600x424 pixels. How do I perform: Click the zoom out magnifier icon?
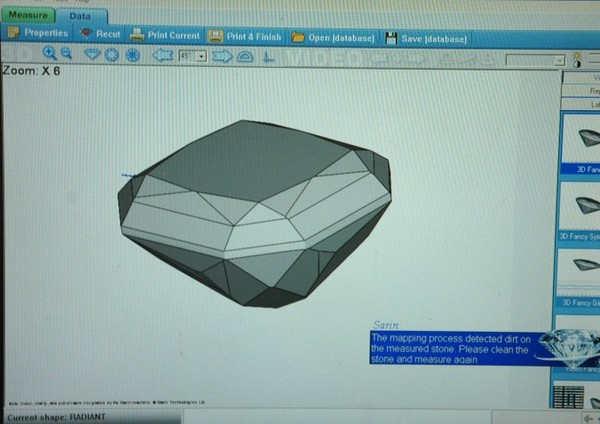tap(66, 54)
